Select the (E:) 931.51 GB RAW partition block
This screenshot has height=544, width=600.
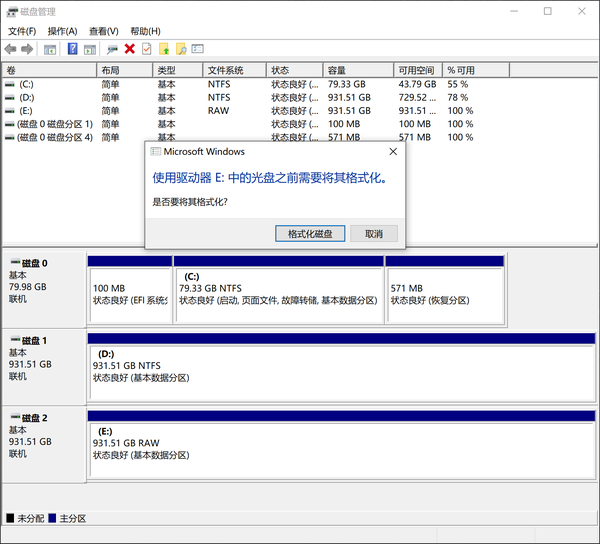coord(341,445)
